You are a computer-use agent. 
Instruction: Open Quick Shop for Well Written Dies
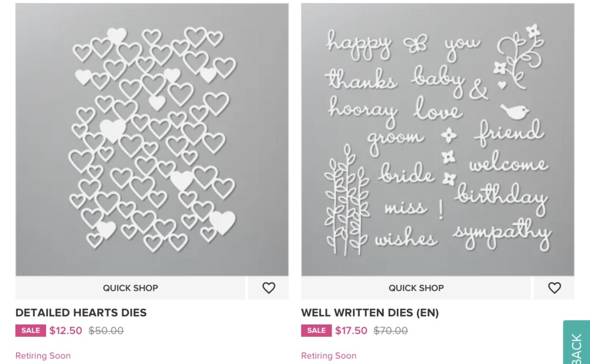pyautogui.click(x=416, y=288)
